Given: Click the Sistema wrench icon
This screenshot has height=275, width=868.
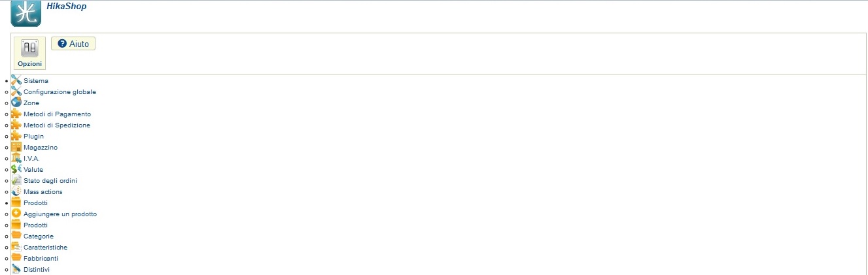Looking at the screenshot, I should 16,80.
